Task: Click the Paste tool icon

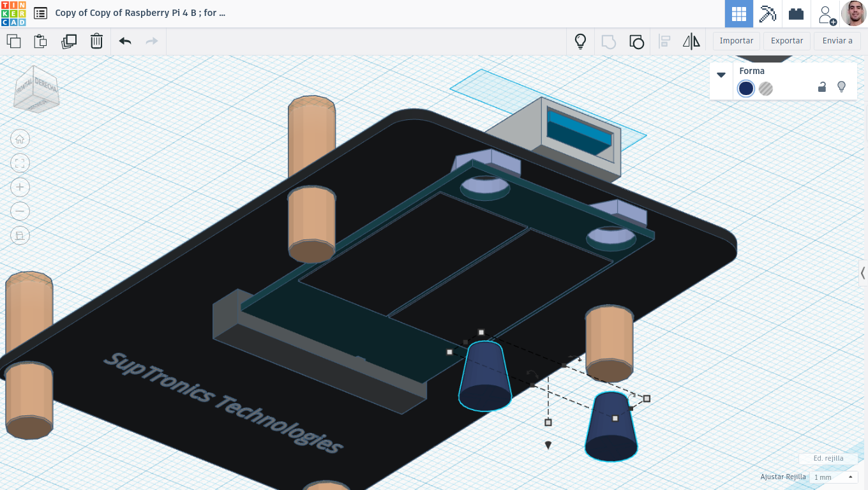Action: pyautogui.click(x=40, y=41)
